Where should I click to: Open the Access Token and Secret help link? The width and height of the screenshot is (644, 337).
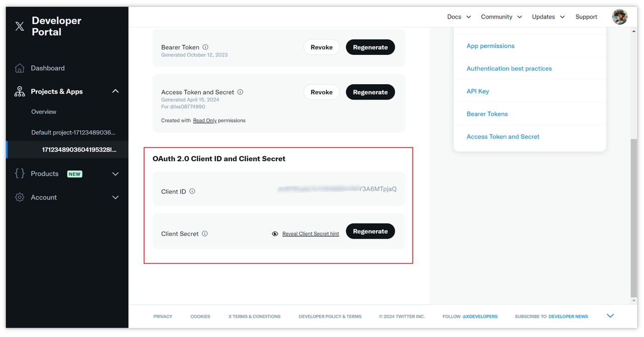click(x=503, y=137)
